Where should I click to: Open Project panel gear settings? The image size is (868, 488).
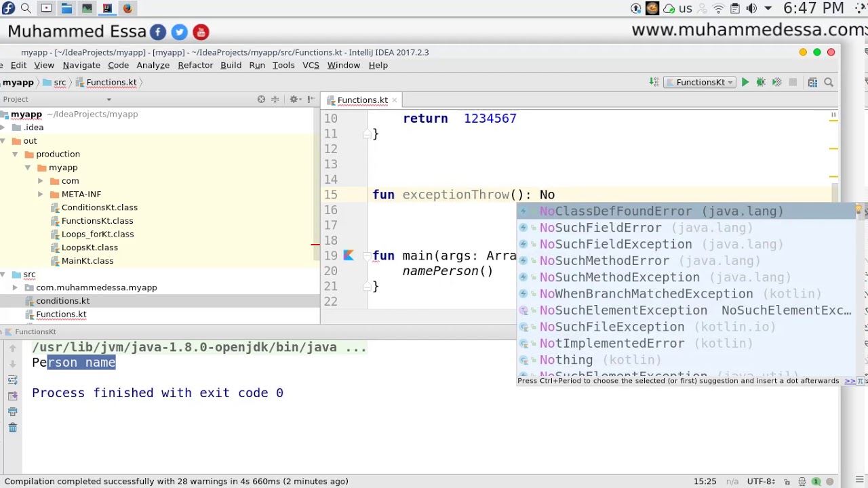point(294,100)
